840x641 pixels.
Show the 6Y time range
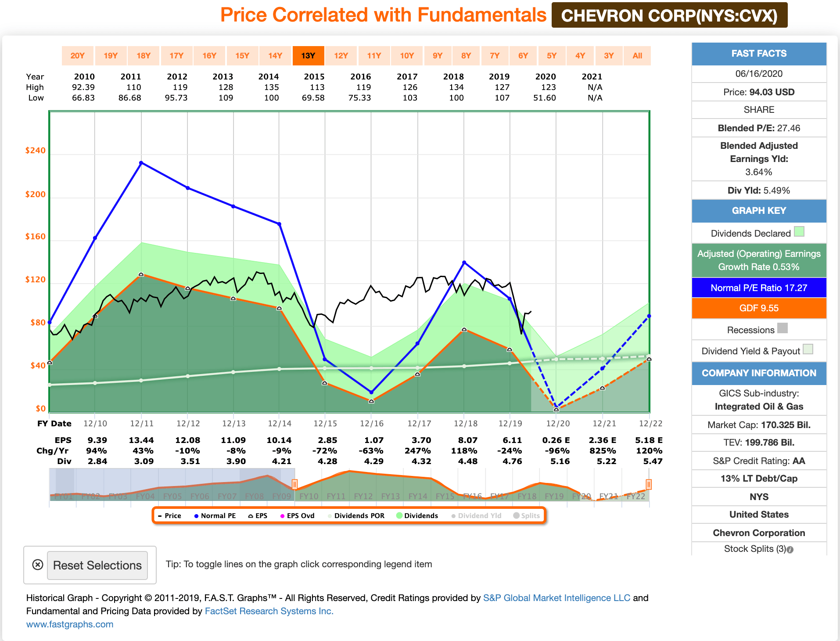[523, 56]
